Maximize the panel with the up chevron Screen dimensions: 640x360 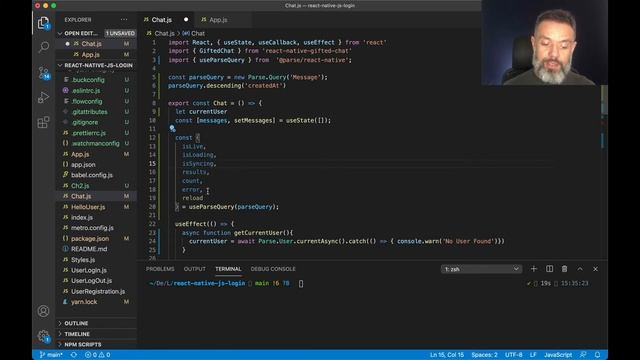pos(580,269)
